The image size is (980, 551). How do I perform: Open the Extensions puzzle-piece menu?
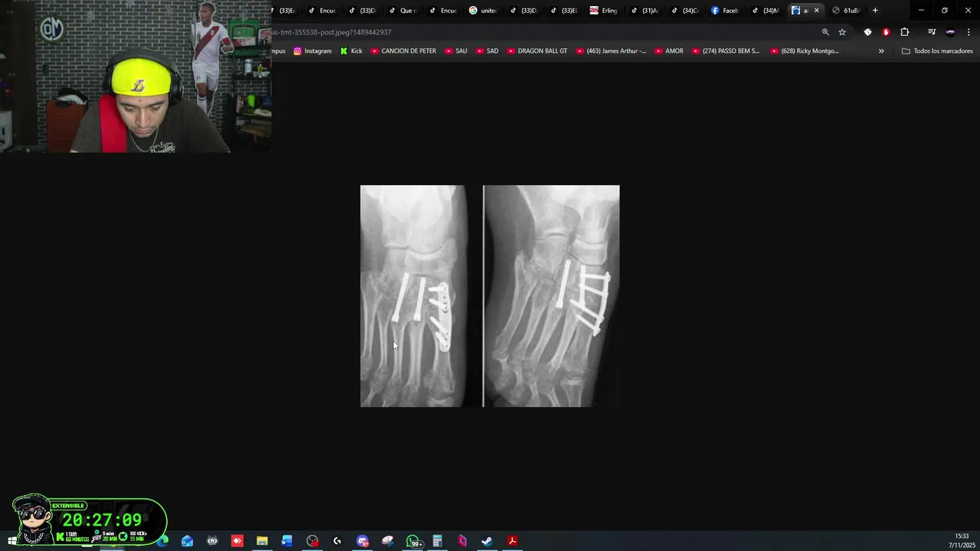point(905,32)
